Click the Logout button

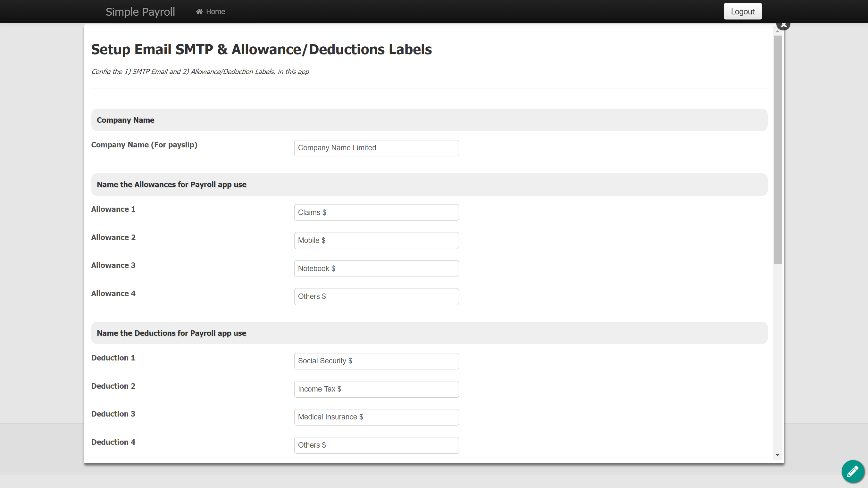tap(743, 12)
